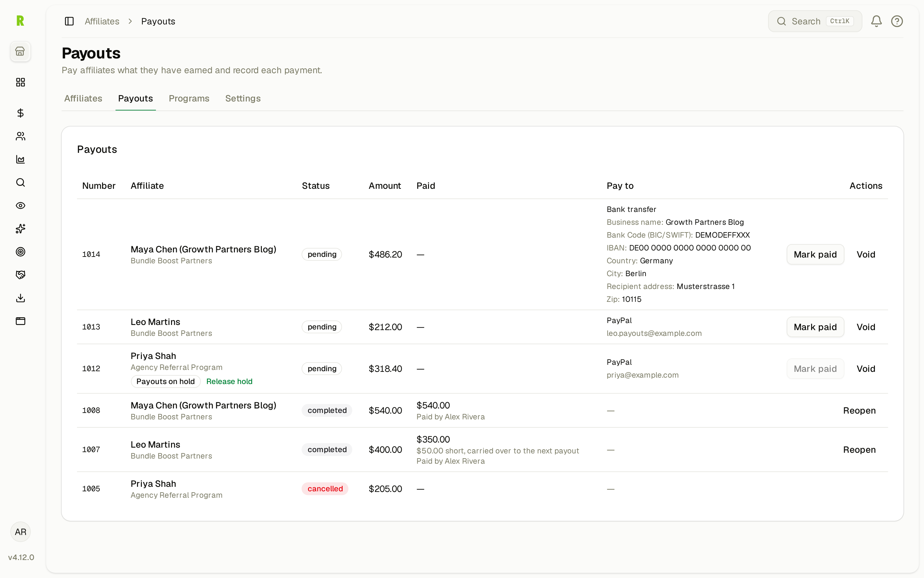Open the store icon in sidebar
The width and height of the screenshot is (924, 578).
coord(20,51)
